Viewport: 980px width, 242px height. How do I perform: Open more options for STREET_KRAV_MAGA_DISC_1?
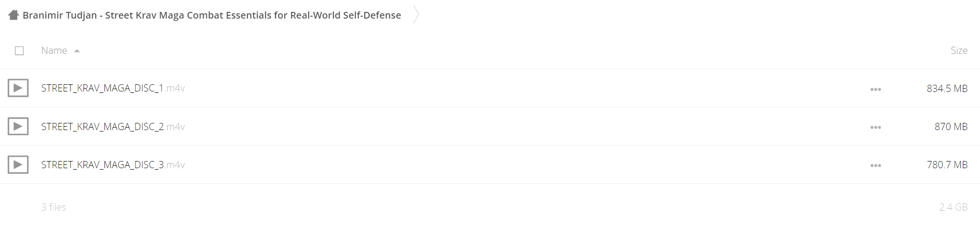876,89
